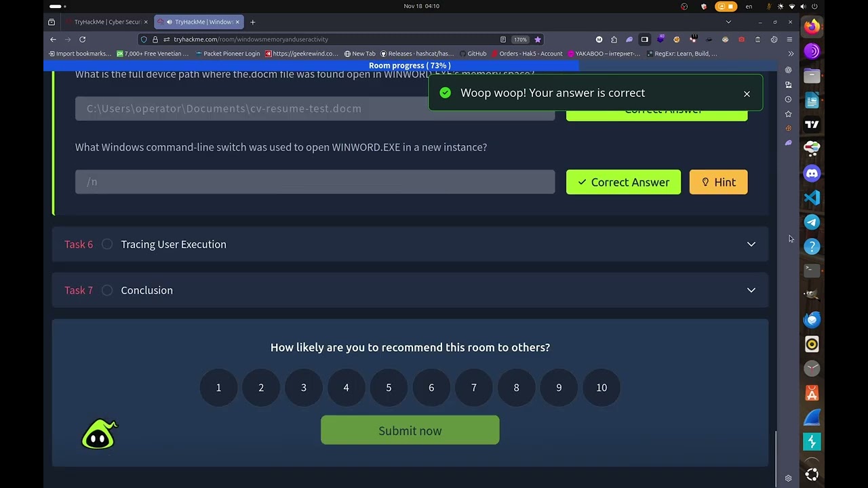This screenshot has height=488, width=868.
Task: Rate recommendation as 9
Action: [559, 388]
